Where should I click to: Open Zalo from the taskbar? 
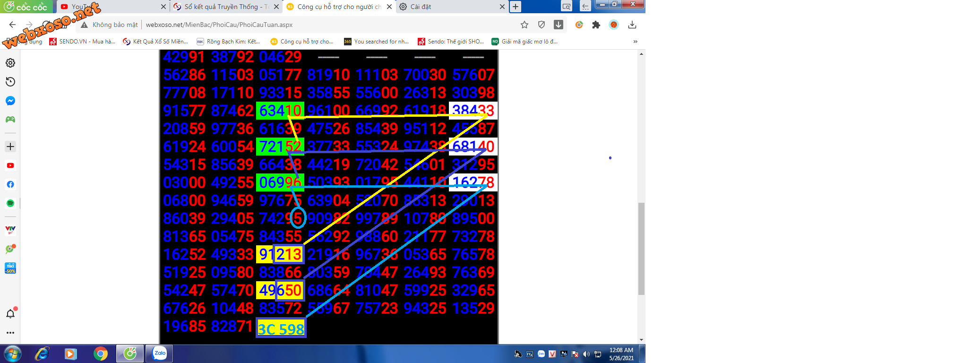coord(160,354)
